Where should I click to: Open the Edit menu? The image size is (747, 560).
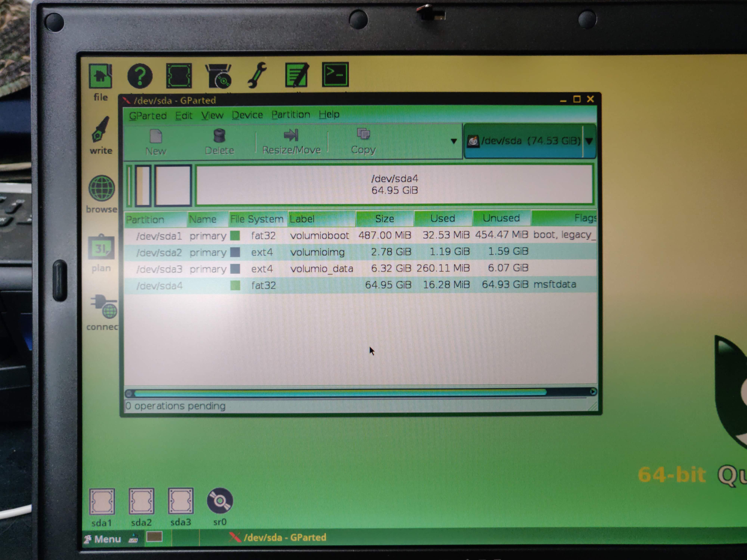pyautogui.click(x=184, y=115)
